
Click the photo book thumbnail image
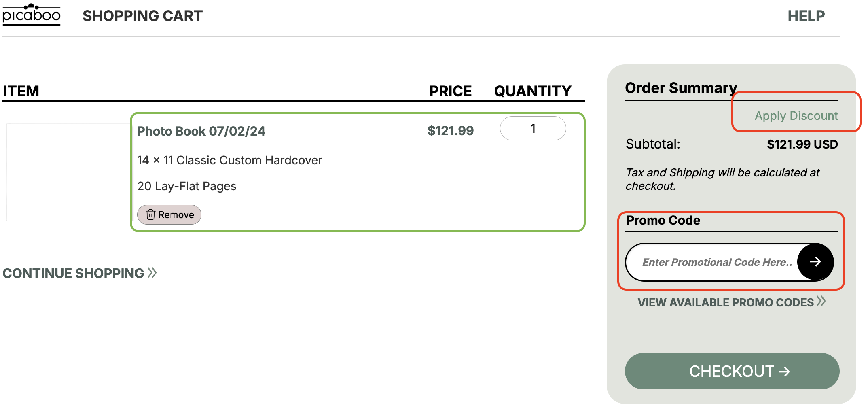click(x=68, y=172)
